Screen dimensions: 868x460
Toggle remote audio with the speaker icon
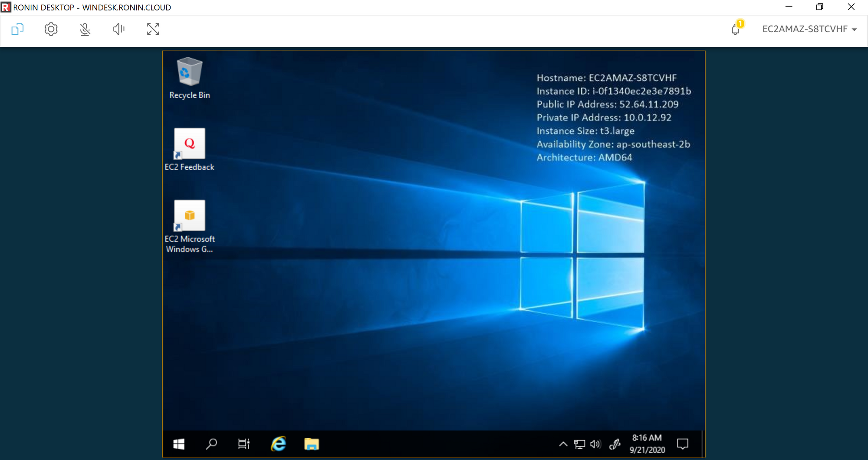[x=118, y=29]
